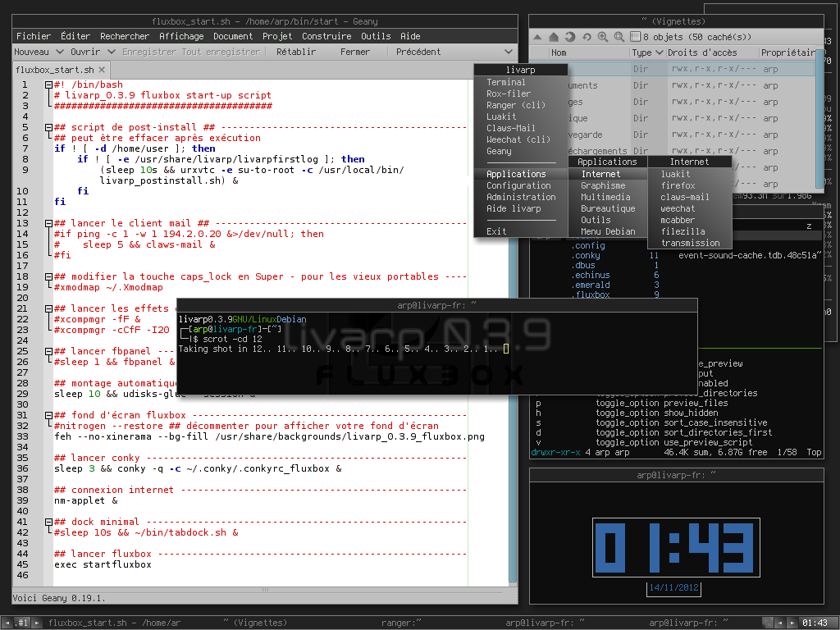Open the Projet menu
This screenshot has height=630, width=840.
(x=277, y=36)
